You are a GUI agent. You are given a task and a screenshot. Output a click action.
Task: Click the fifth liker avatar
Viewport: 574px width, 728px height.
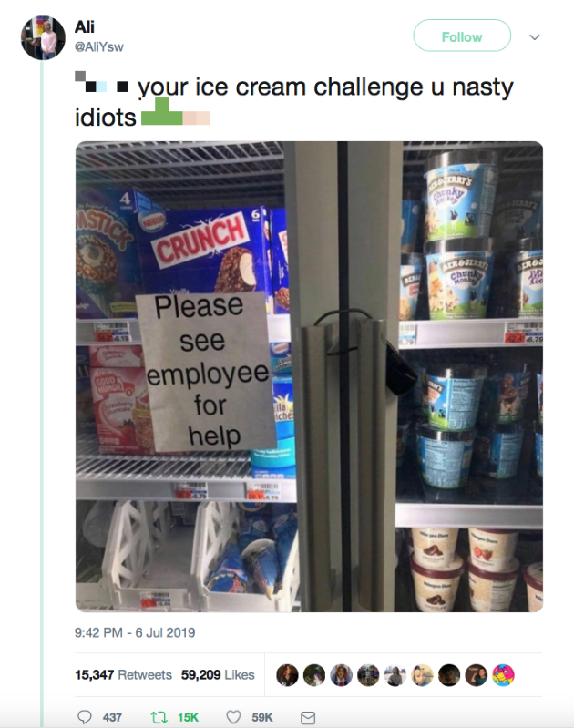395,675
